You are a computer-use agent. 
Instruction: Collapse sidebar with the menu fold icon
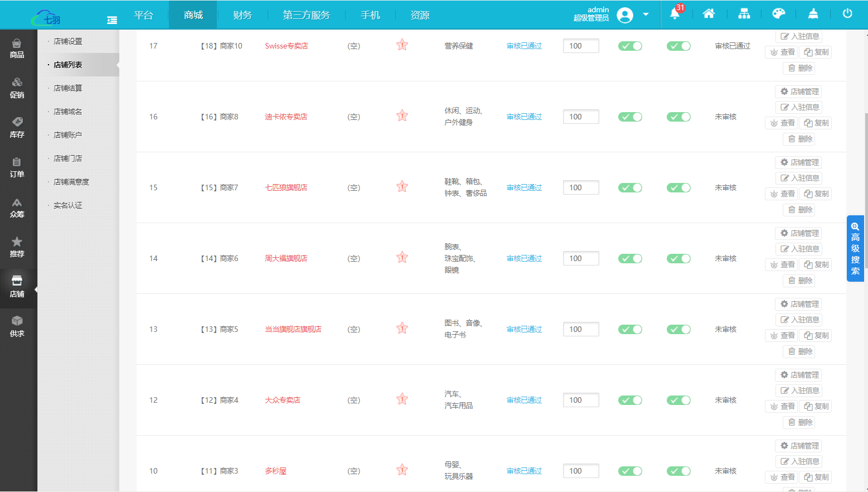(112, 20)
